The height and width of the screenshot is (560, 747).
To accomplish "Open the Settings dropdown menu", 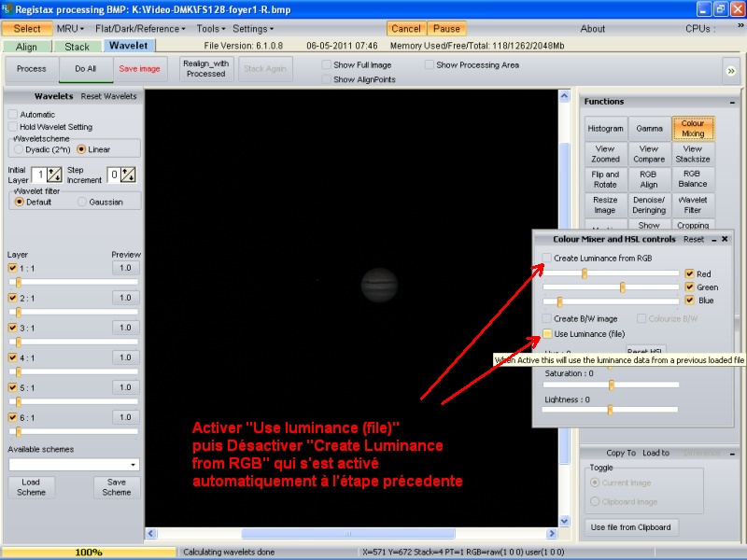I will tap(253, 29).
